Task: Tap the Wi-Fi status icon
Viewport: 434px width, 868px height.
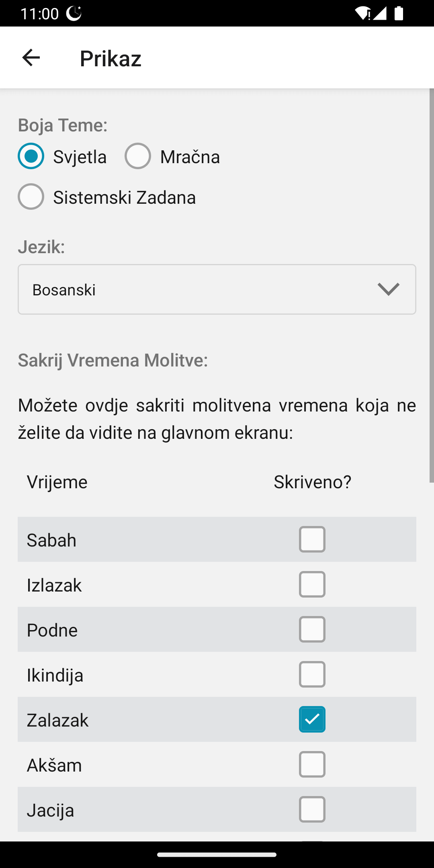Action: point(362,13)
